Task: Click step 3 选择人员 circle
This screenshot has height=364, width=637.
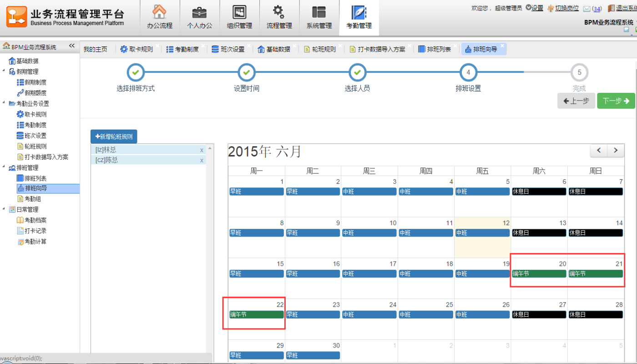Action: [358, 72]
